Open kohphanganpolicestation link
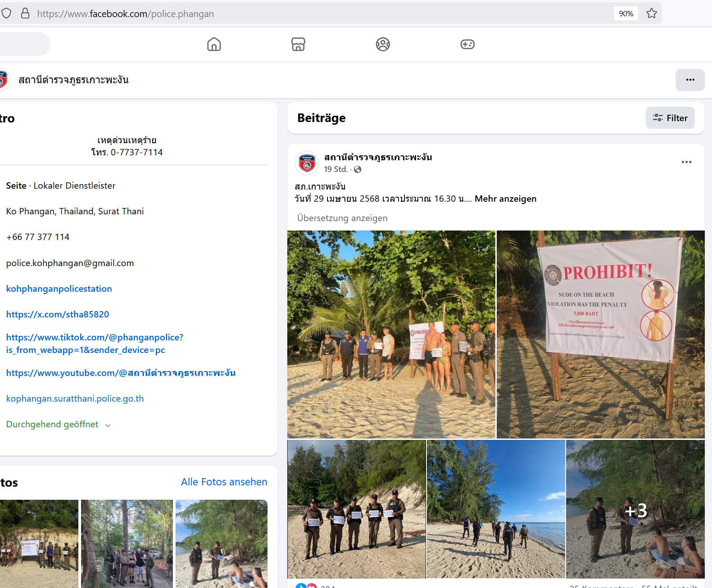 pyautogui.click(x=59, y=289)
